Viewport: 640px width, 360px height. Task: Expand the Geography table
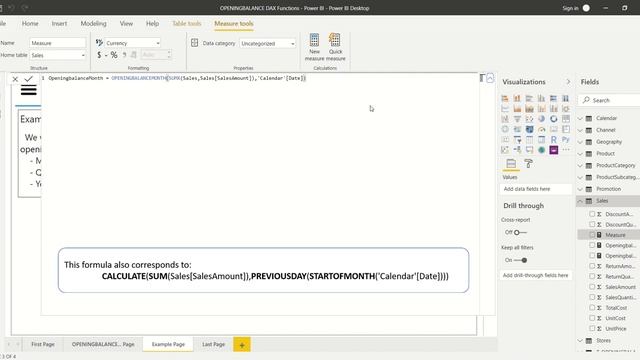click(580, 142)
